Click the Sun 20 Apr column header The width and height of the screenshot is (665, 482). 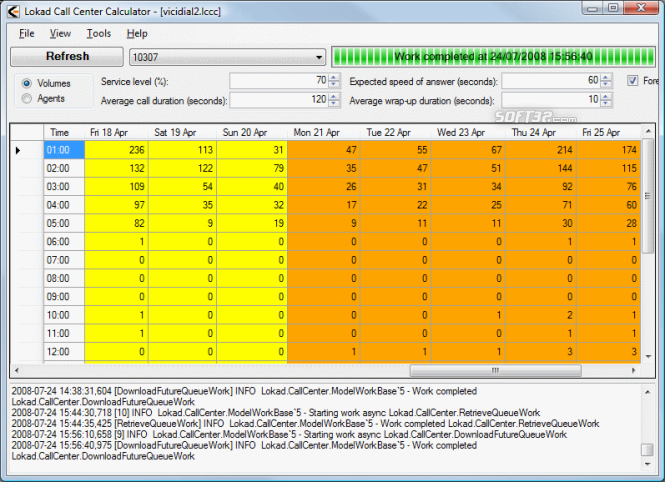tap(251, 132)
